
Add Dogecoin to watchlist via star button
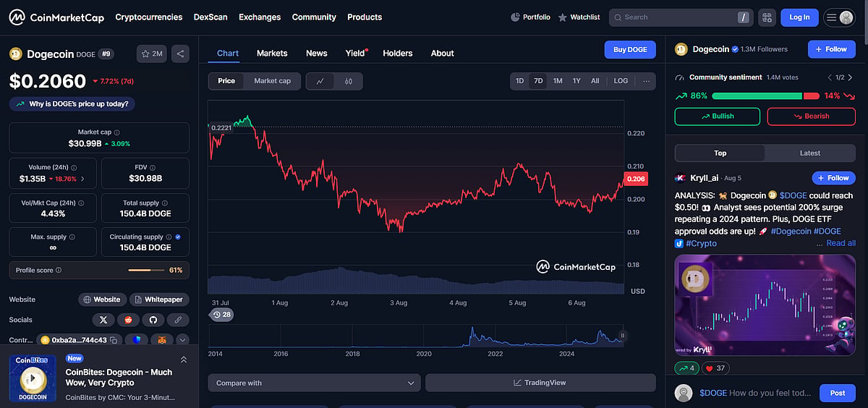152,54
